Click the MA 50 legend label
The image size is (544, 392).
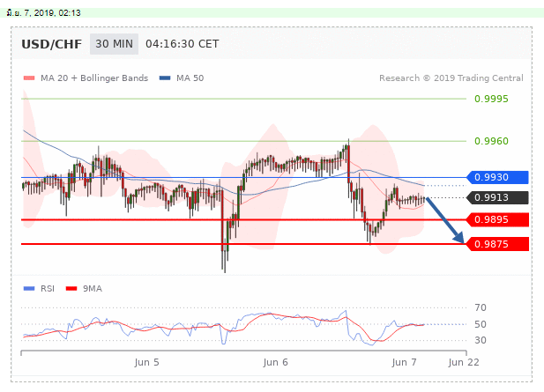point(190,78)
